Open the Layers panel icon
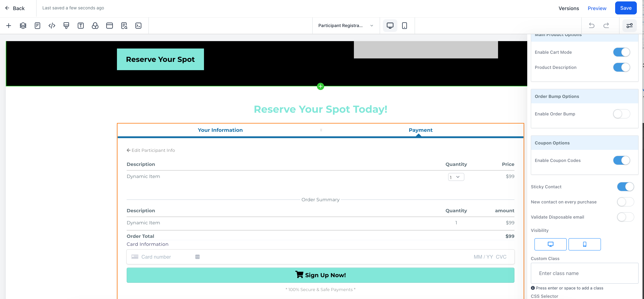Image resolution: width=644 pixels, height=299 pixels. click(x=23, y=26)
